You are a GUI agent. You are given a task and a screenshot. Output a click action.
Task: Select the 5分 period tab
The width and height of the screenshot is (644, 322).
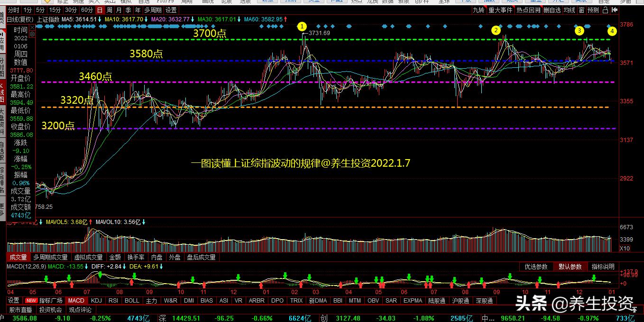41,10
